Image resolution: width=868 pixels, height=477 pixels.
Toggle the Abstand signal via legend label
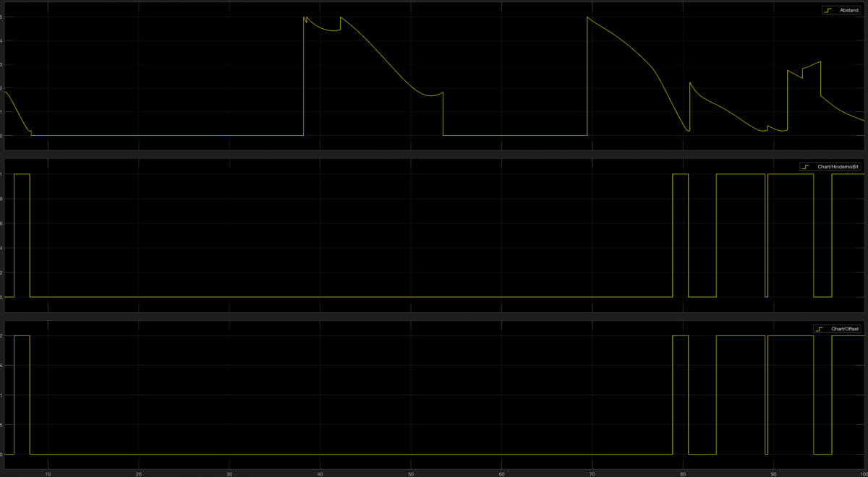pyautogui.click(x=849, y=10)
